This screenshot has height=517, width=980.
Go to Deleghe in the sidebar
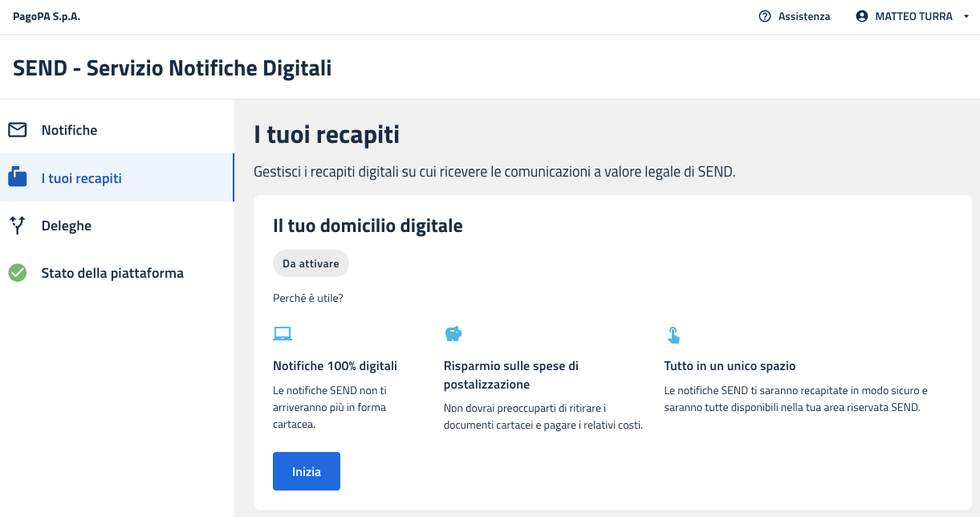67,226
